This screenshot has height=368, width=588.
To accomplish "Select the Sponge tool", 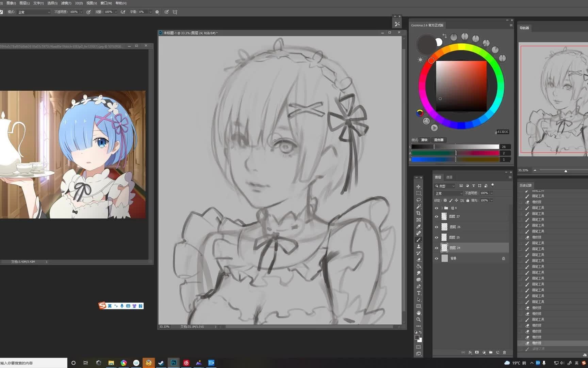I will [419, 280].
